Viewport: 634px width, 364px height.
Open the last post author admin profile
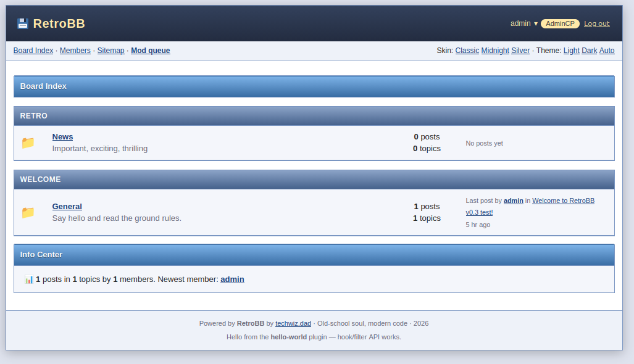[x=514, y=201]
